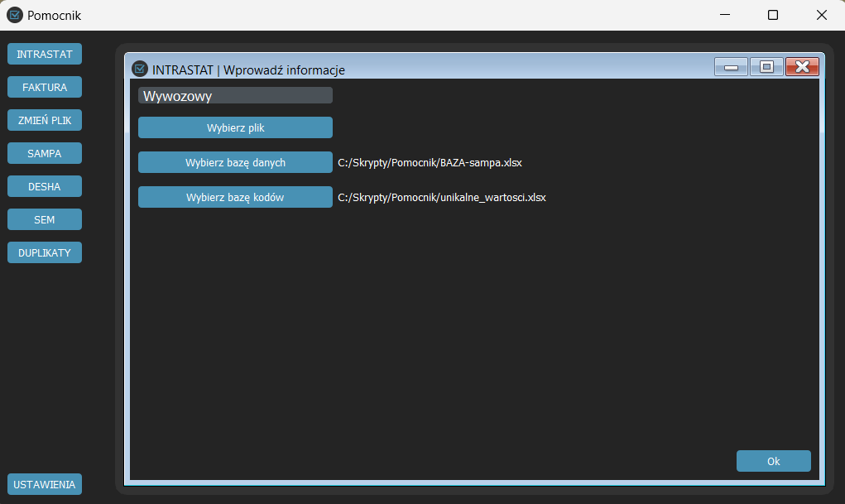Minimize the INTRASTAT inner dialog
This screenshot has width=845, height=504.
[x=731, y=67]
